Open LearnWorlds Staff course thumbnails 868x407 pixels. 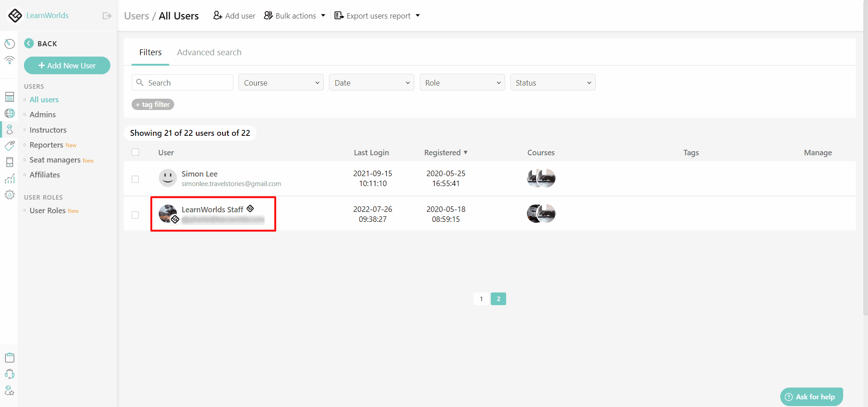click(x=541, y=214)
